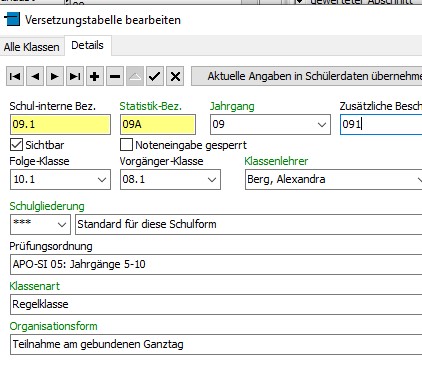The height and width of the screenshot is (373, 422).
Task: Click the Vorgänger-Klasse label
Action: coord(161,161)
